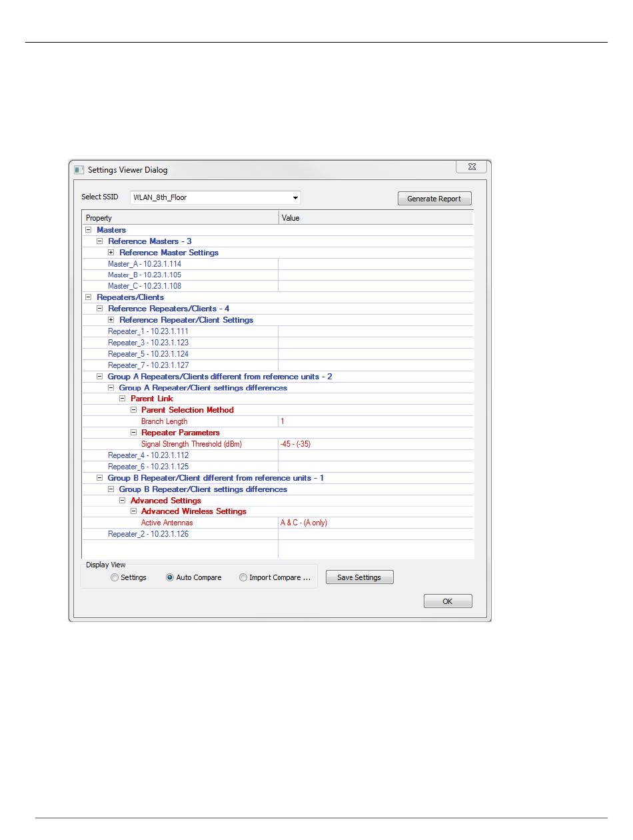Select Repeater_3 - 10.23.1.123 row
Viewport: 633px width, 840px height.
tap(277, 343)
